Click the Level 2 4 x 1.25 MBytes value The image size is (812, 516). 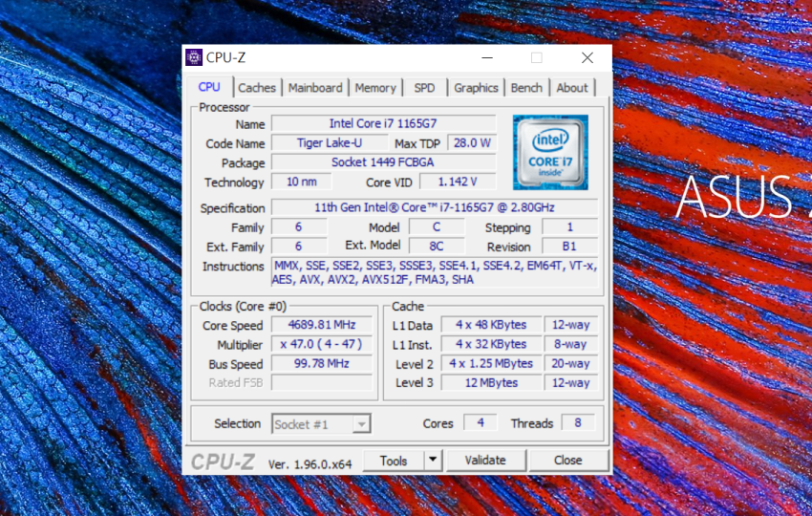click(491, 364)
